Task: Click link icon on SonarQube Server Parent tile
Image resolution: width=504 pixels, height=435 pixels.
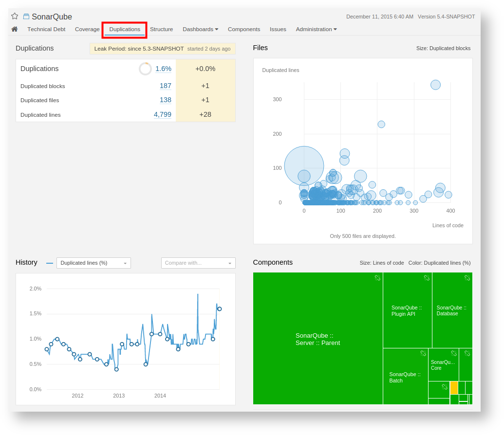Action: click(377, 278)
